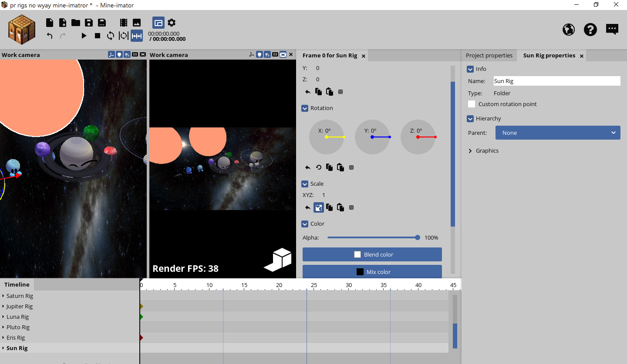The width and height of the screenshot is (627, 364).
Task: Click the Alpha slider handle
Action: tap(417, 237)
